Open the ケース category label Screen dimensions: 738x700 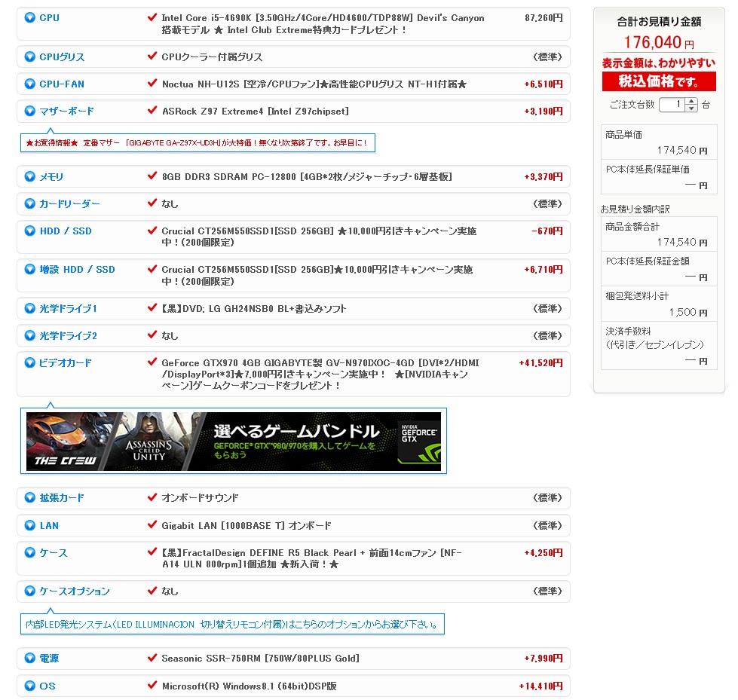(54, 553)
